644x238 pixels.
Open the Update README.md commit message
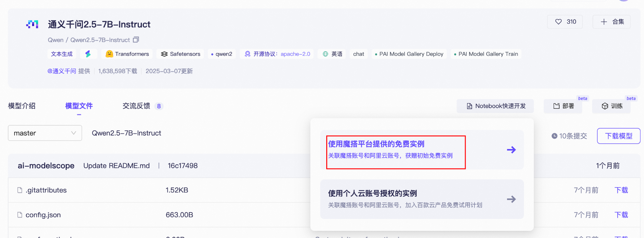(117, 166)
